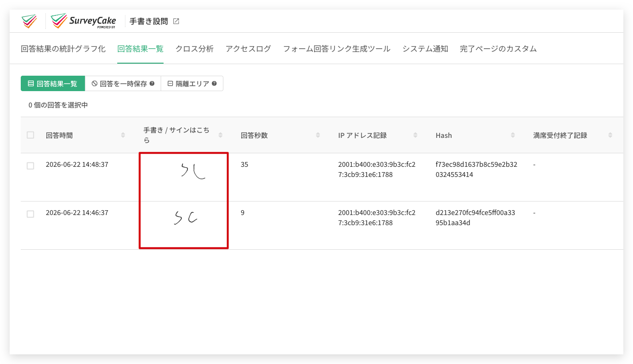Click hash f73ec98d1637b8c59e2b320324553414
The height and width of the screenshot is (364, 633).
476,170
